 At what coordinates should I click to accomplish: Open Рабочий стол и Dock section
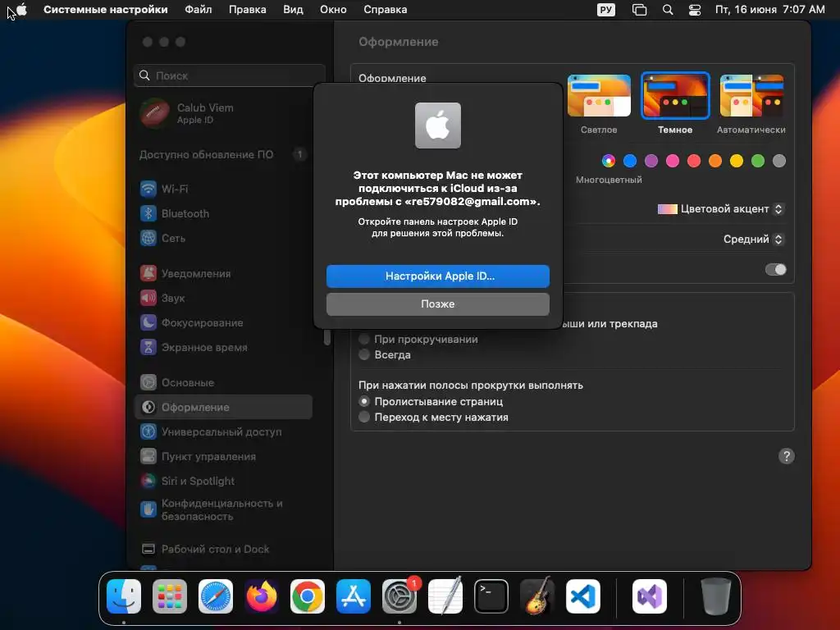pyautogui.click(x=223, y=549)
